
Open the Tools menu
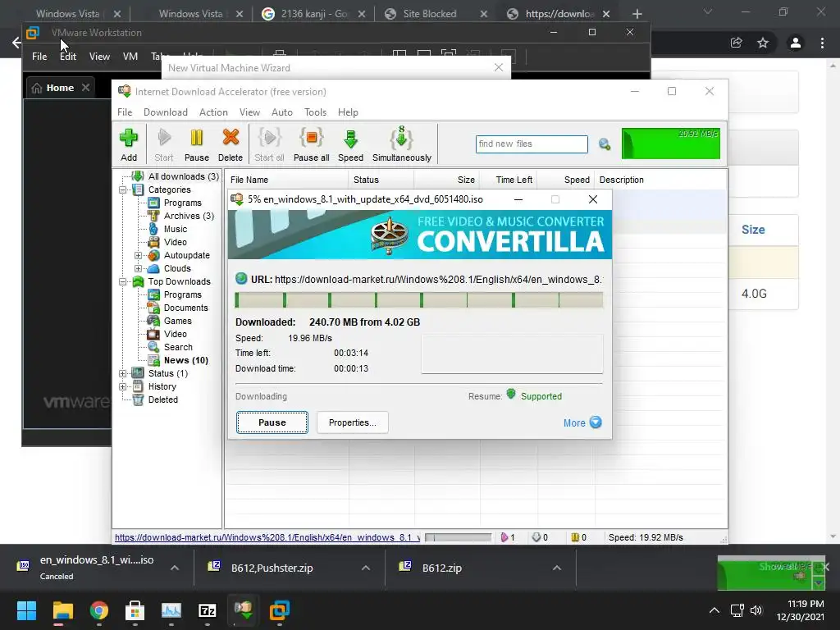tap(315, 112)
